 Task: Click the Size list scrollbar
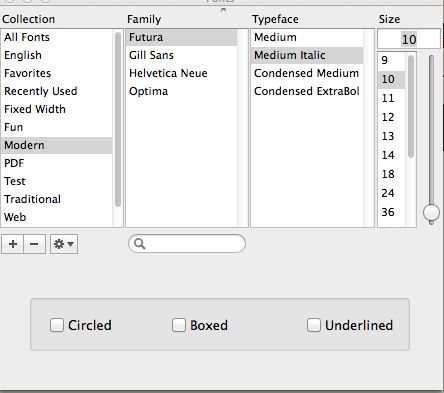pyautogui.click(x=411, y=106)
